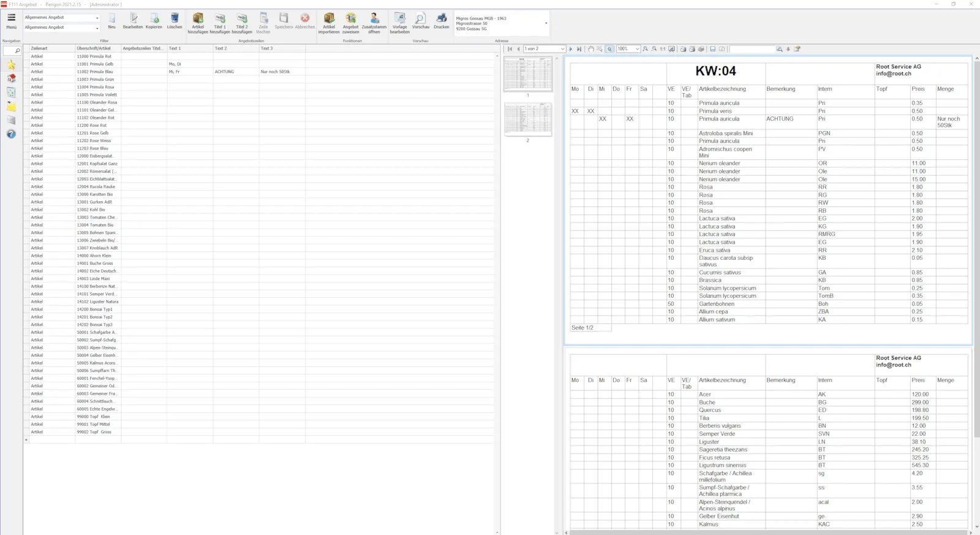The image size is (980, 535).
Task: Jump to last preview page
Action: 579,49
